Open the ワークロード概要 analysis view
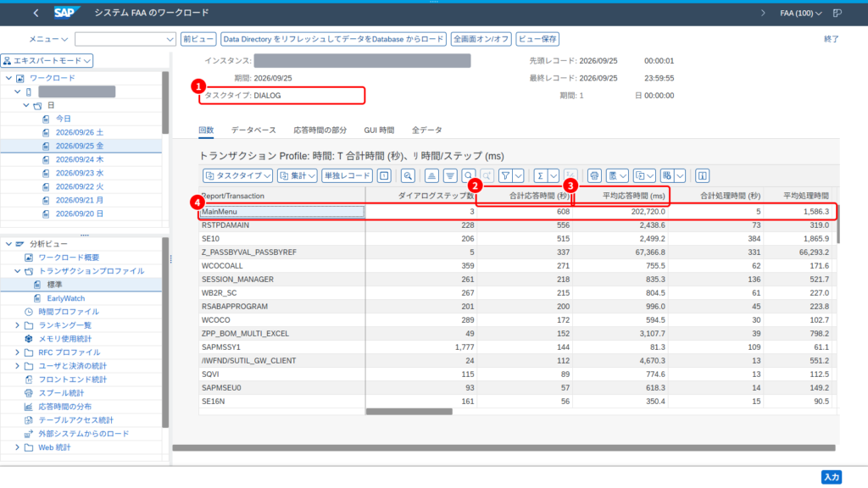 tap(69, 258)
